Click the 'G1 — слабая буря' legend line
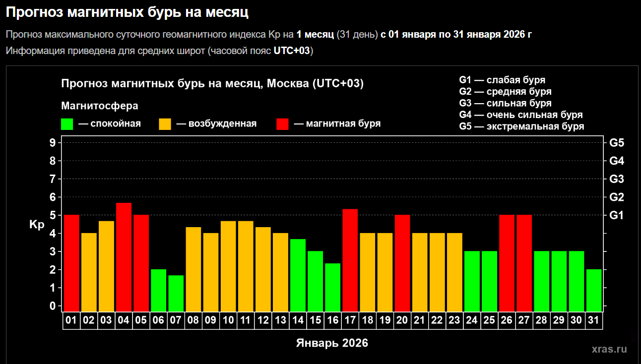The image size is (641, 364). click(x=502, y=80)
